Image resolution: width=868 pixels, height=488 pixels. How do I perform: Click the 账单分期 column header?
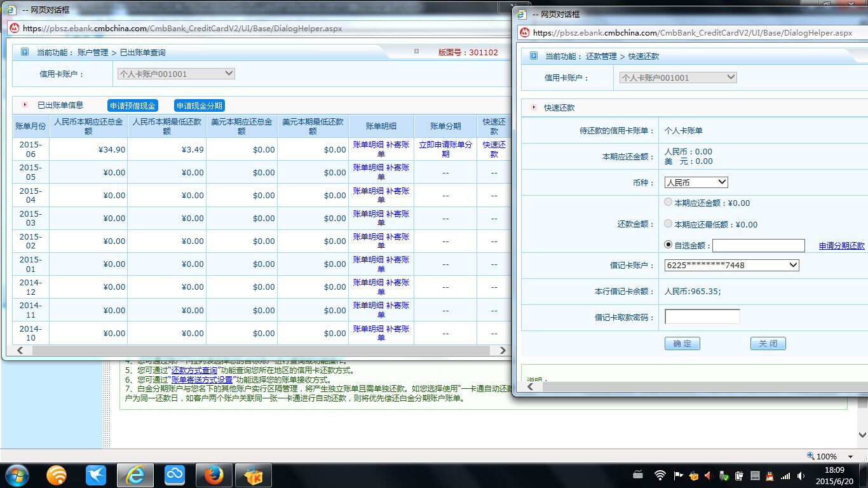pyautogui.click(x=445, y=126)
